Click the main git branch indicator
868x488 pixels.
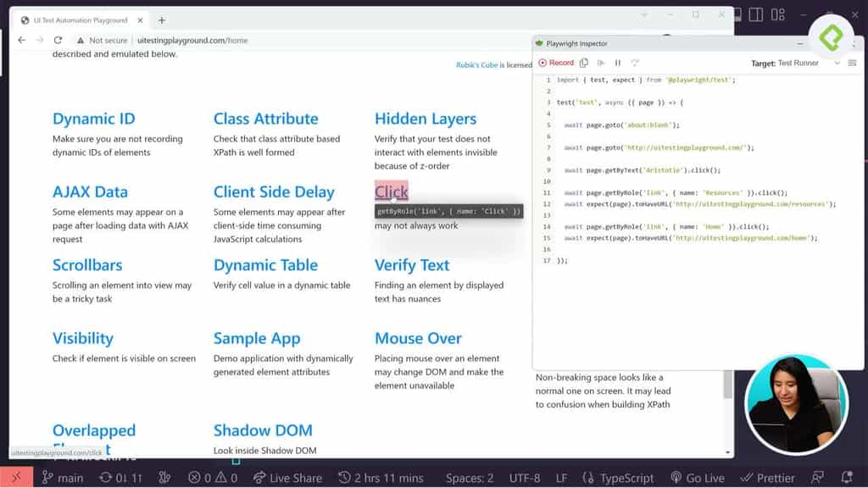point(63,478)
